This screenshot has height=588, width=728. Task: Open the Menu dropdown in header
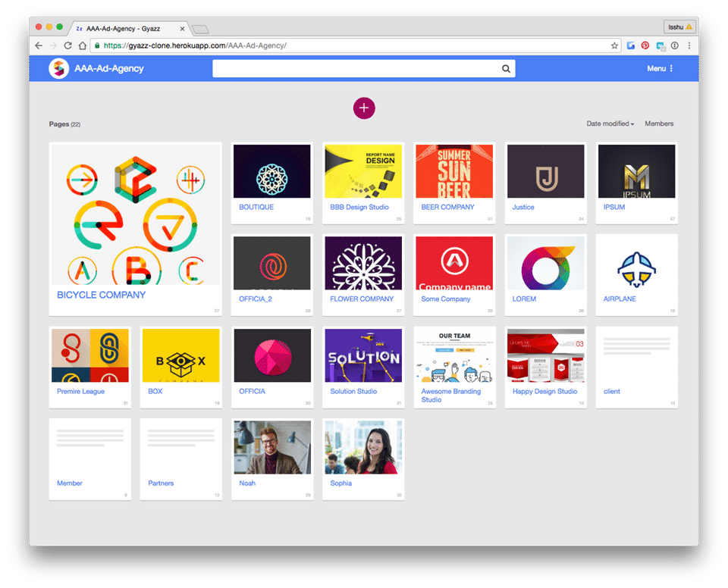point(660,69)
